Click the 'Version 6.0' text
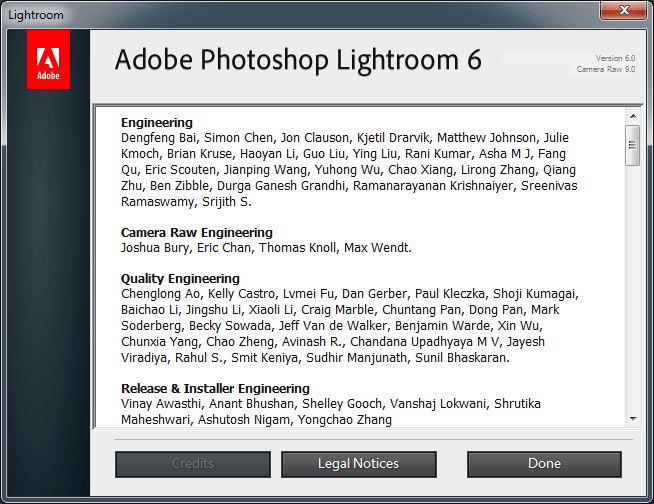 coord(615,58)
